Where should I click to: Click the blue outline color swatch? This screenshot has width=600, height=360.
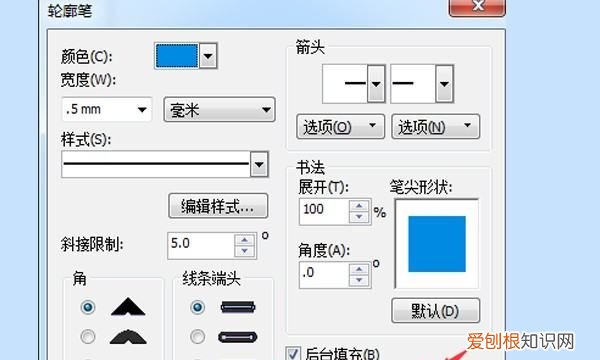click(177, 56)
